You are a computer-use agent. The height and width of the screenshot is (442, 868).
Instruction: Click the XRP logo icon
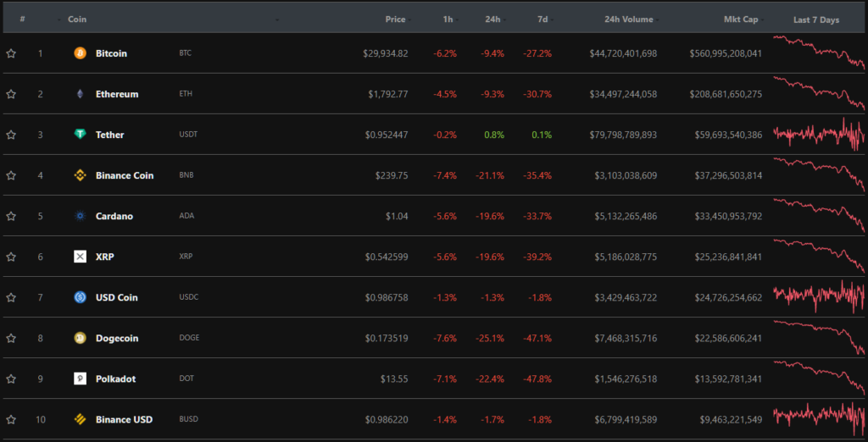(x=81, y=257)
